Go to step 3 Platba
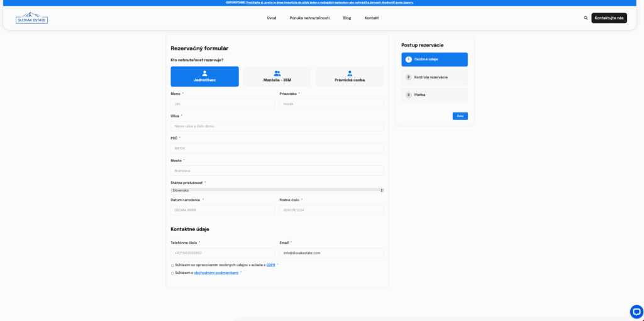The height and width of the screenshot is (321, 644). [x=434, y=95]
